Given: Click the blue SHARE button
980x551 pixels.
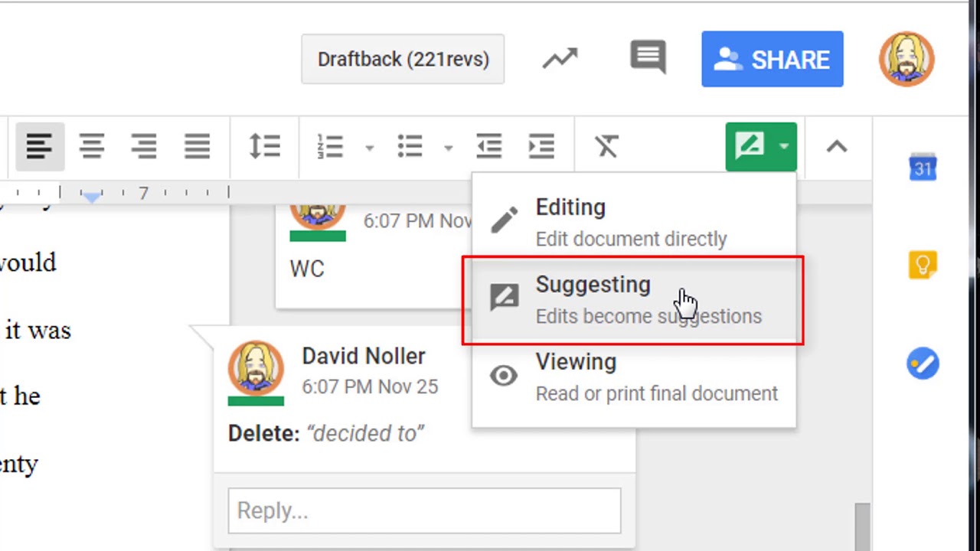Looking at the screenshot, I should click(772, 59).
